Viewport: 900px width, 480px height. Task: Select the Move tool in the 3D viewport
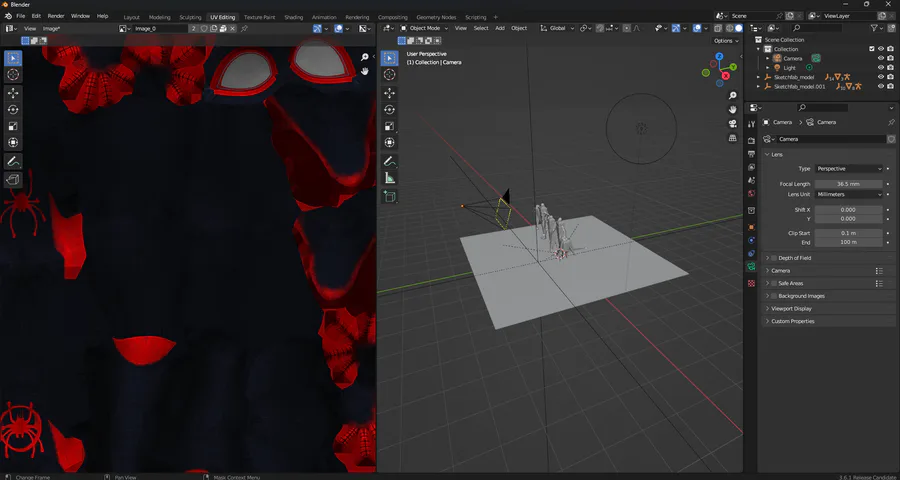(390, 93)
